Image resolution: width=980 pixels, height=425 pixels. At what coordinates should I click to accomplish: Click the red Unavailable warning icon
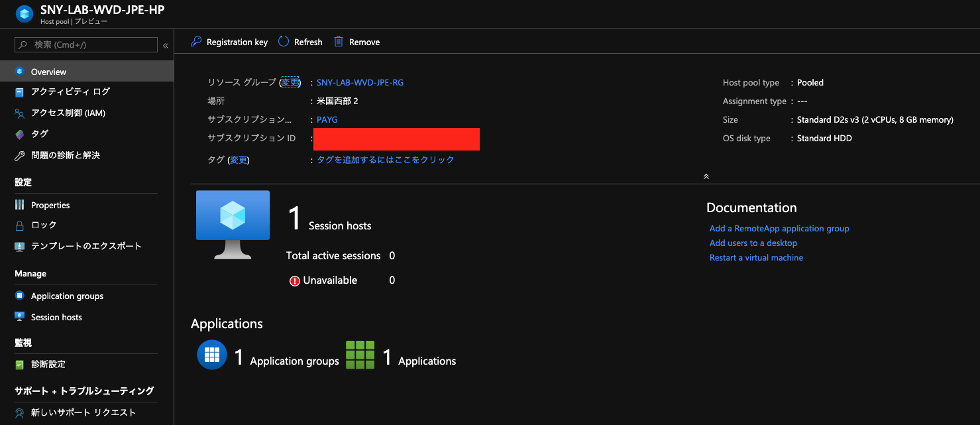coord(295,280)
